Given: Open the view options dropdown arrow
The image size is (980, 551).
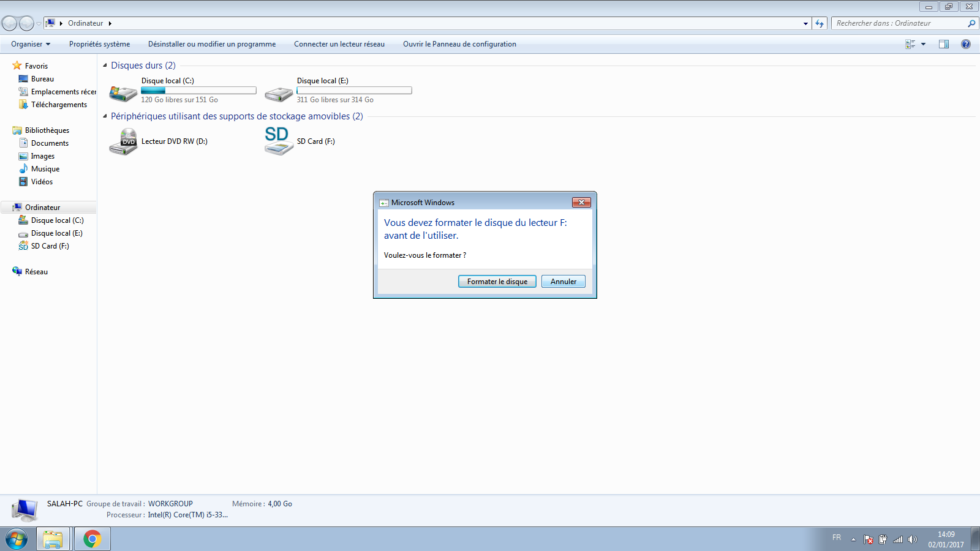Looking at the screenshot, I should pyautogui.click(x=923, y=44).
